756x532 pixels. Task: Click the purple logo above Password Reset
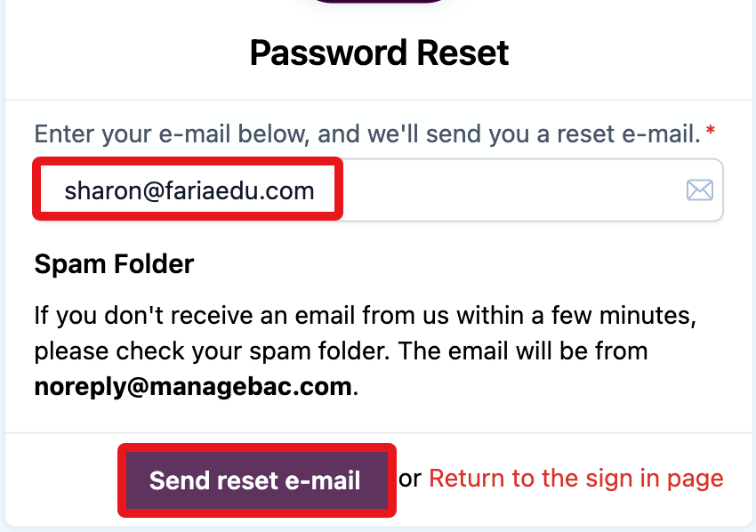(378, 2)
